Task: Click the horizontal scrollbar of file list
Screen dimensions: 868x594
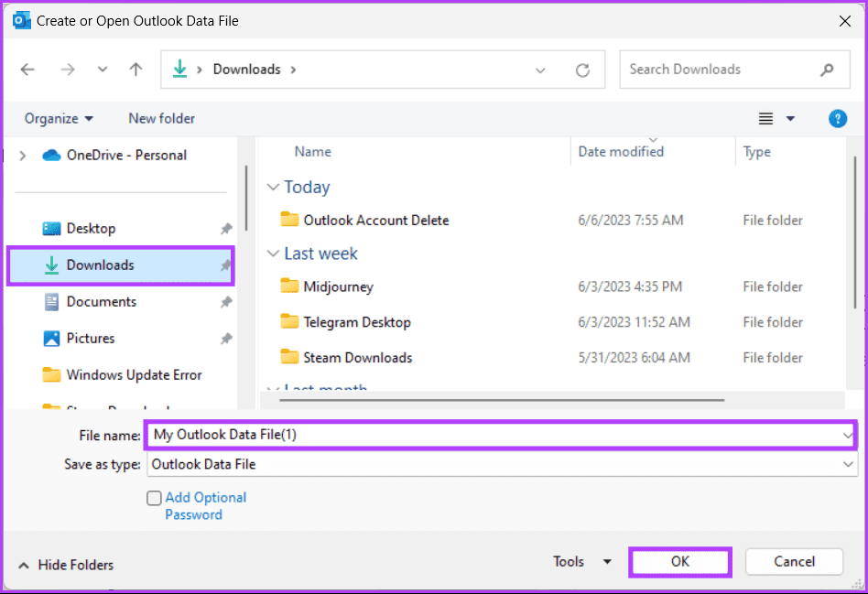Action: tap(502, 400)
